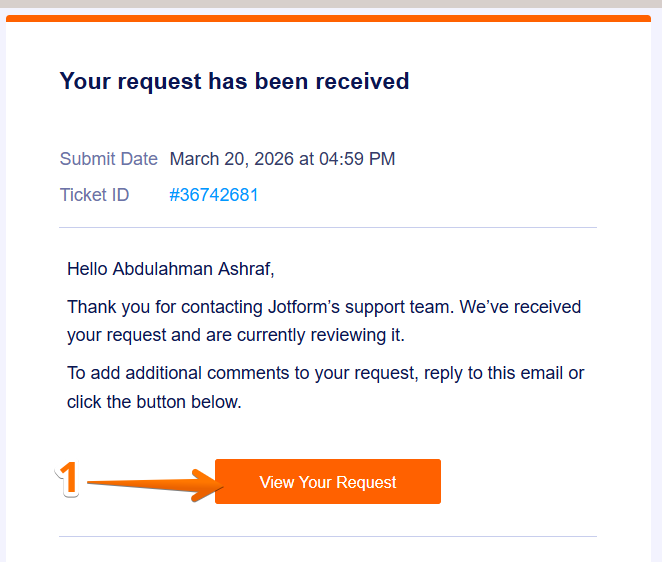Open ticket link #36742681
Screen dimensions: 662x562
(214, 195)
